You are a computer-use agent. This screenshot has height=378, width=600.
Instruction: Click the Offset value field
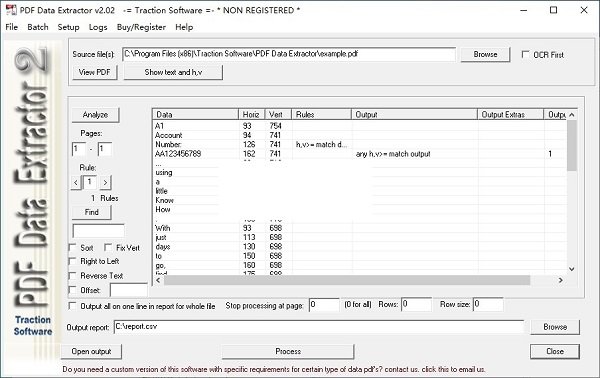click(x=129, y=290)
